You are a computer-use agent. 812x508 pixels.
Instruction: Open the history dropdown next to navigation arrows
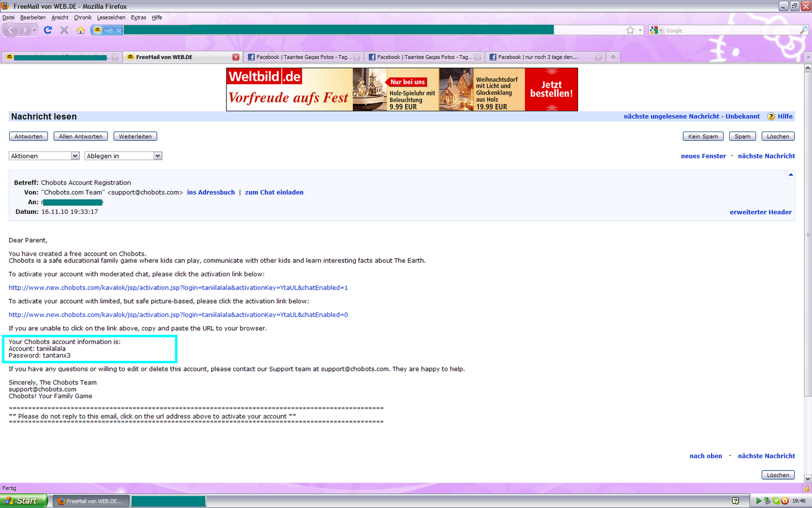tap(35, 30)
